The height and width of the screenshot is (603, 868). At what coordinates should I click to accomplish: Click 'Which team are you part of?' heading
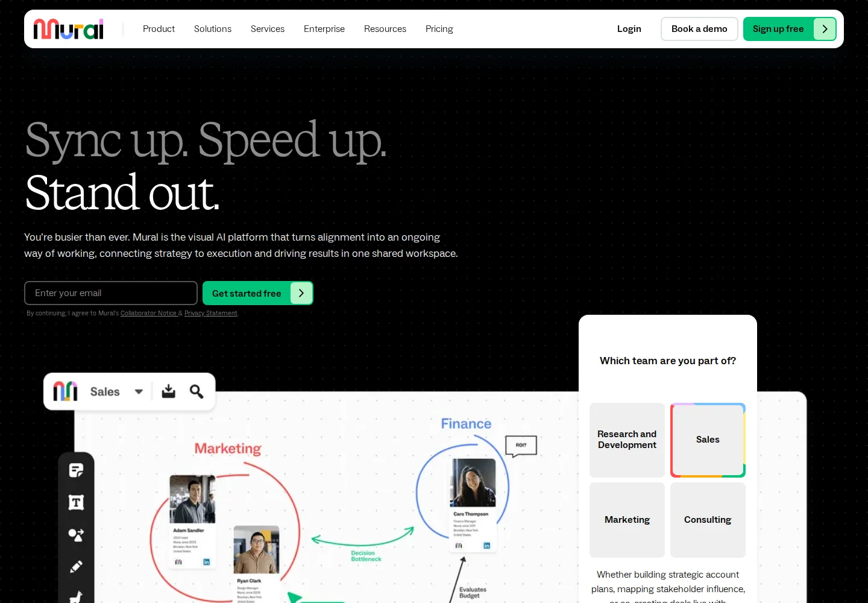pyautogui.click(x=668, y=361)
